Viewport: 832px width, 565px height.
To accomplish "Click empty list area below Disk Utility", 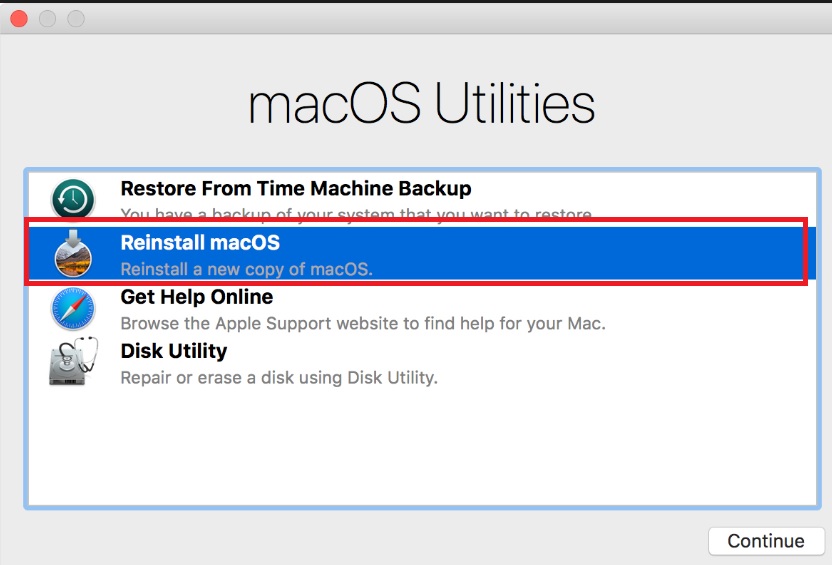I will point(425,450).
